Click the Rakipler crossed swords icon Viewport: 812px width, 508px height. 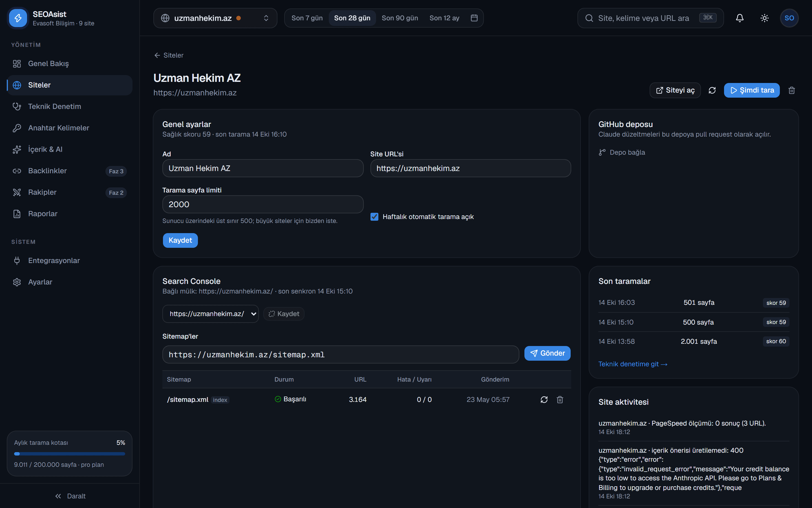click(x=17, y=192)
